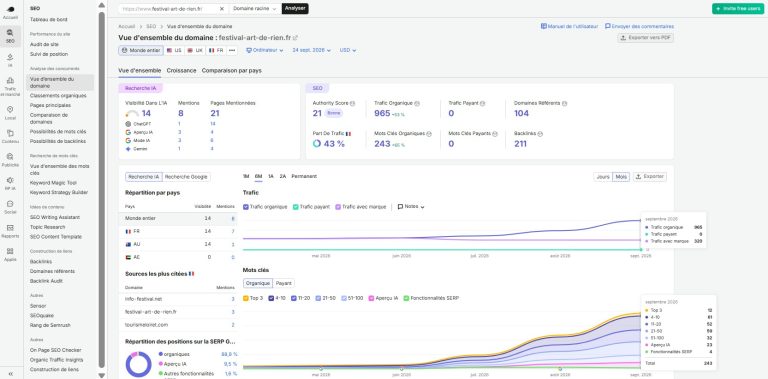Click the Mots Clés Organiques info icon
Viewport: 768px width, 379px height.
[429, 134]
